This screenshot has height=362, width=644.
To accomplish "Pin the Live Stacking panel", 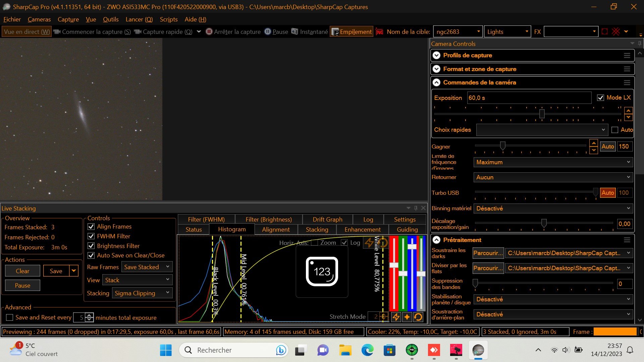I will (x=416, y=208).
